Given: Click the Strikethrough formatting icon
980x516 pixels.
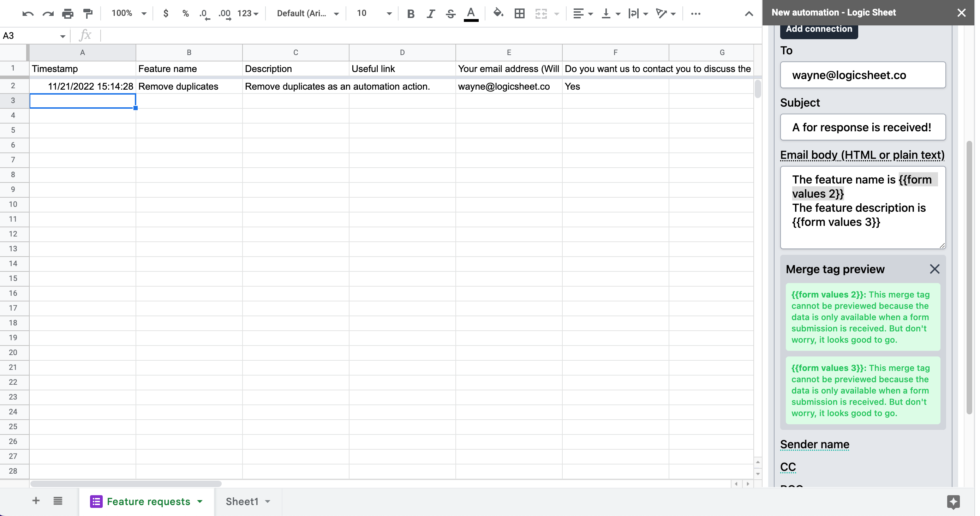Looking at the screenshot, I should pos(450,14).
